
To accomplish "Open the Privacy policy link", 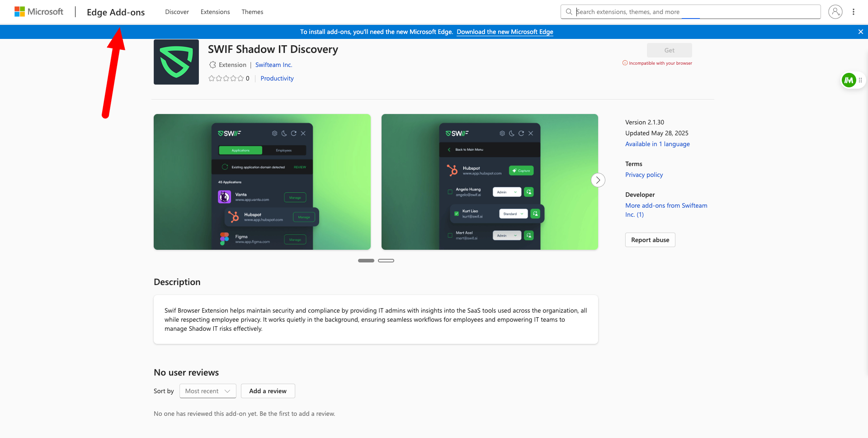I will tap(644, 175).
